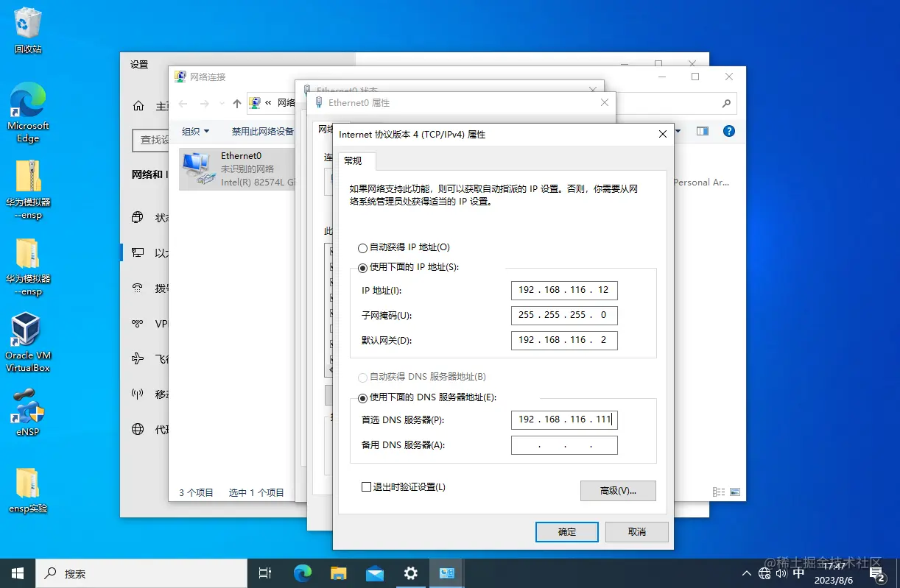The width and height of the screenshot is (900, 588).
Task: Open File Explorer from the taskbar
Action: 338,573
